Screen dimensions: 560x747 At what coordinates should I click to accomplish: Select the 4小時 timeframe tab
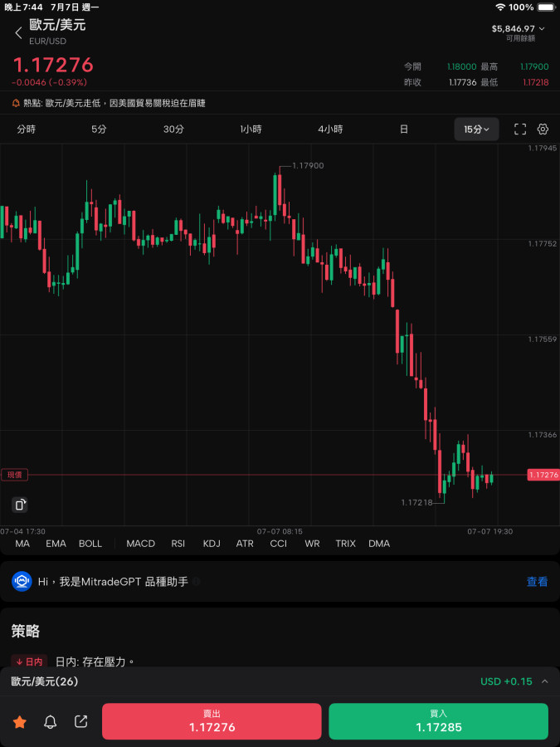click(x=330, y=129)
